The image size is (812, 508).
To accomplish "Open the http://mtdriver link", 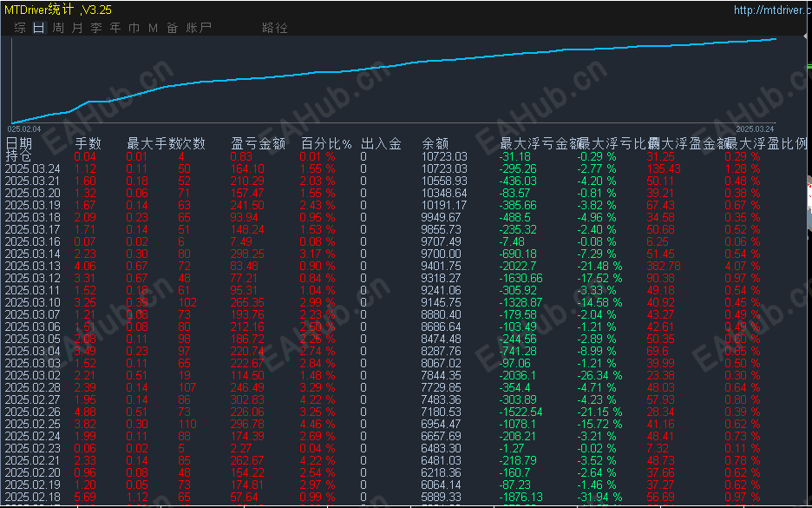I will coord(773,10).
